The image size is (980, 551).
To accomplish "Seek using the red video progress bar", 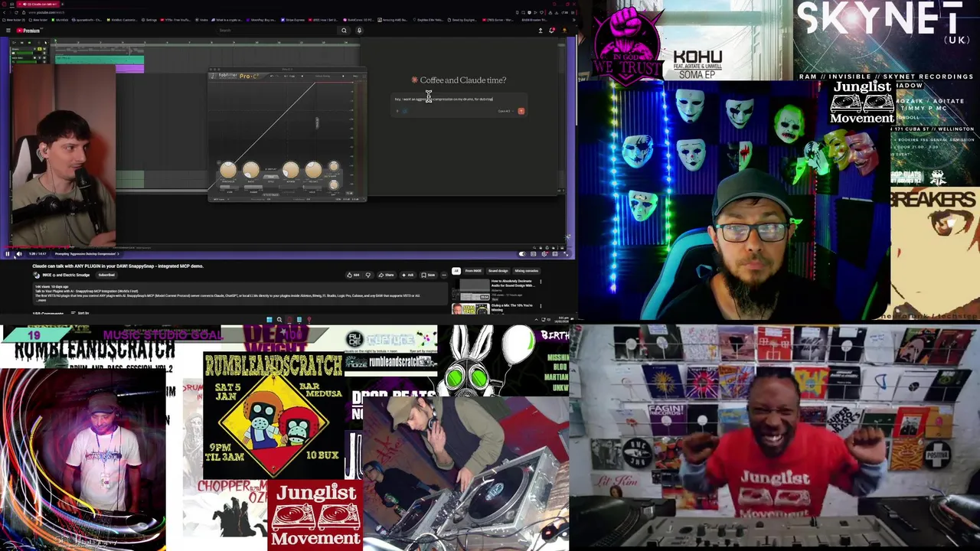I will tap(287, 247).
